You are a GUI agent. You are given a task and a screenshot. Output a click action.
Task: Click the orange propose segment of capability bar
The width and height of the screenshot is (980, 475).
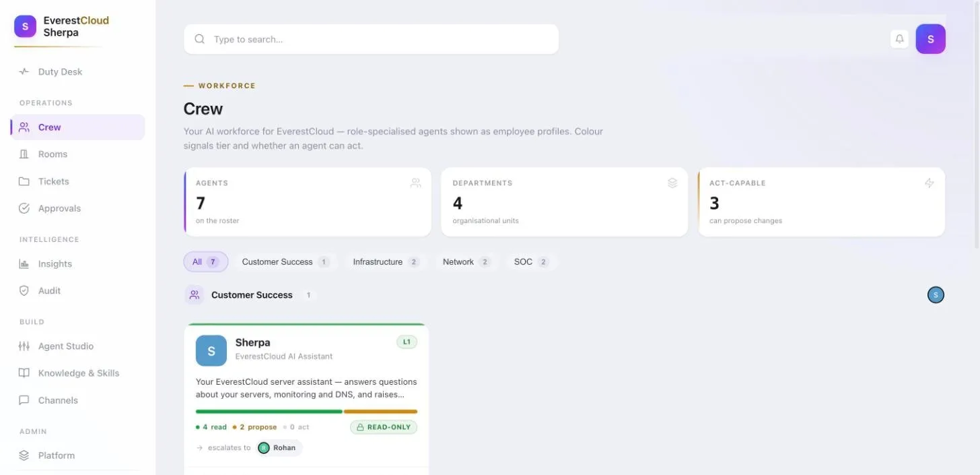[381, 411]
